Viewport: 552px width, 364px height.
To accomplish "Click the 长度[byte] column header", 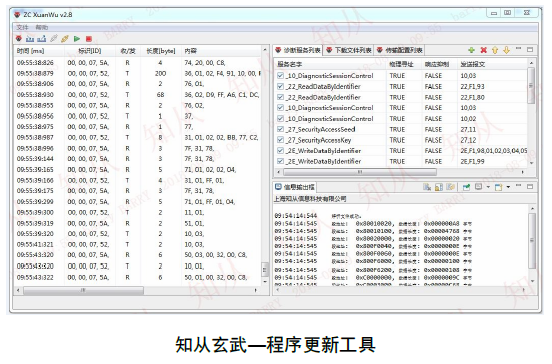I will 161,51.
